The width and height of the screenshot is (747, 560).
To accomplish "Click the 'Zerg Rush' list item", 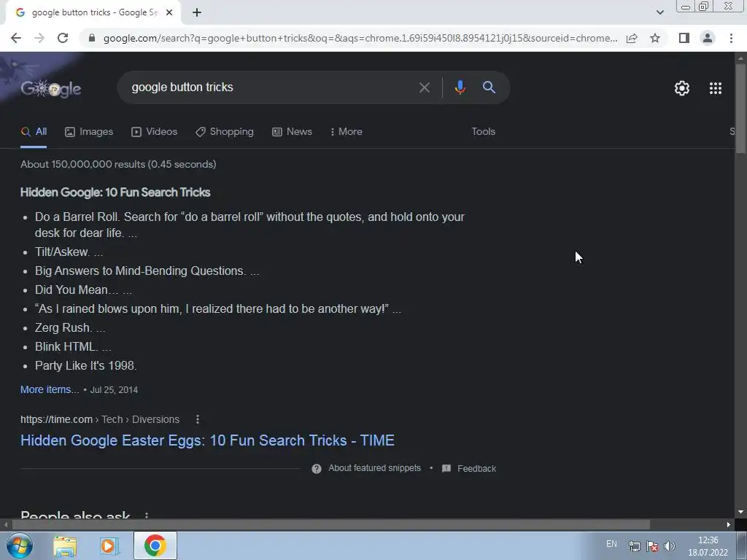I will click(x=70, y=327).
